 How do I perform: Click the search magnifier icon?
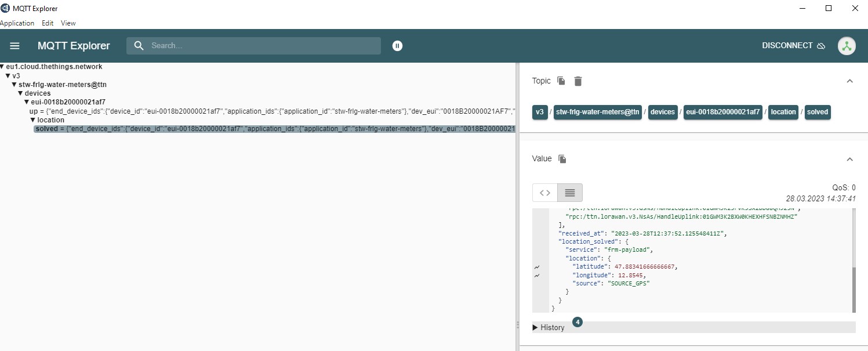click(x=139, y=46)
